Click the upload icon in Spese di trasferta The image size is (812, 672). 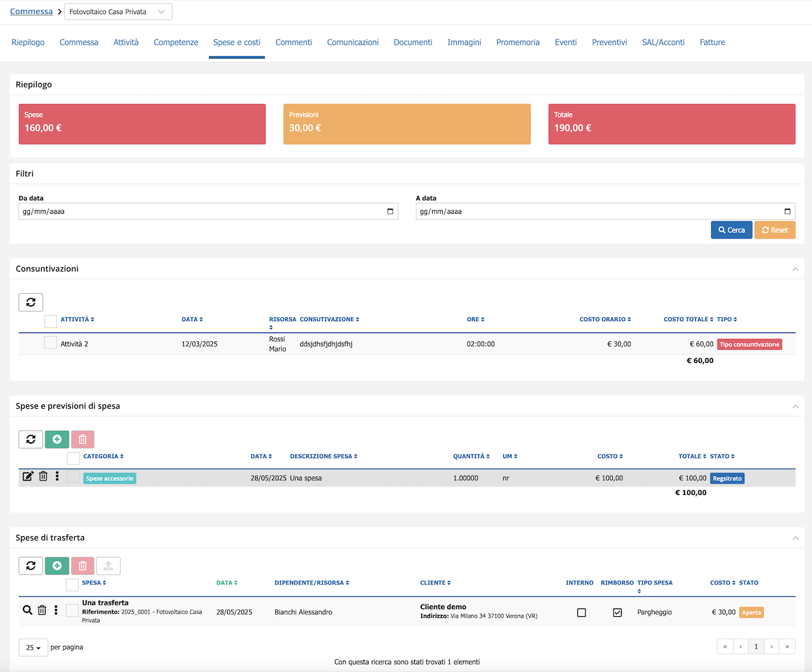click(108, 565)
